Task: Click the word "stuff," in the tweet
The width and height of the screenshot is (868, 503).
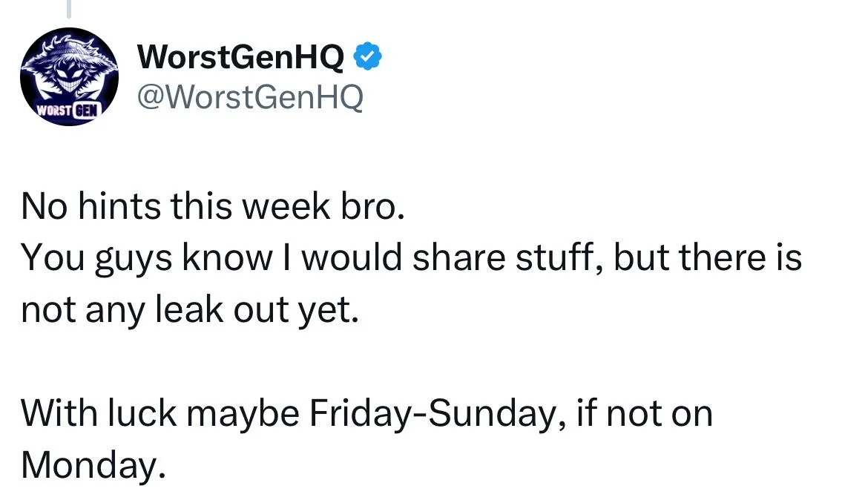Action: point(546,259)
